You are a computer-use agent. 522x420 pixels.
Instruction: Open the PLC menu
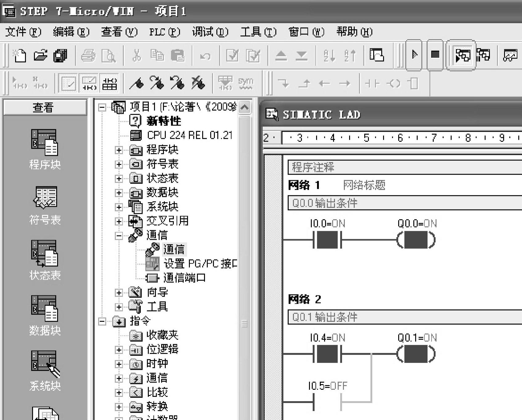[165, 32]
